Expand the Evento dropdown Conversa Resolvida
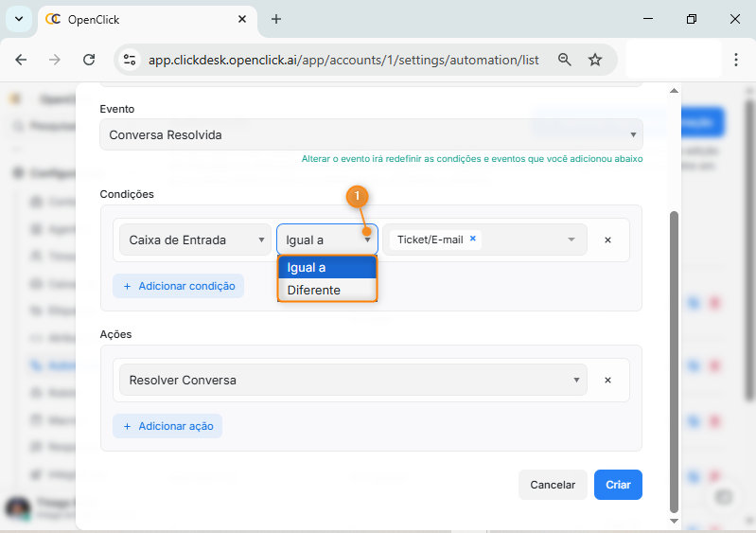Viewport: 756px width, 533px height. tap(370, 135)
